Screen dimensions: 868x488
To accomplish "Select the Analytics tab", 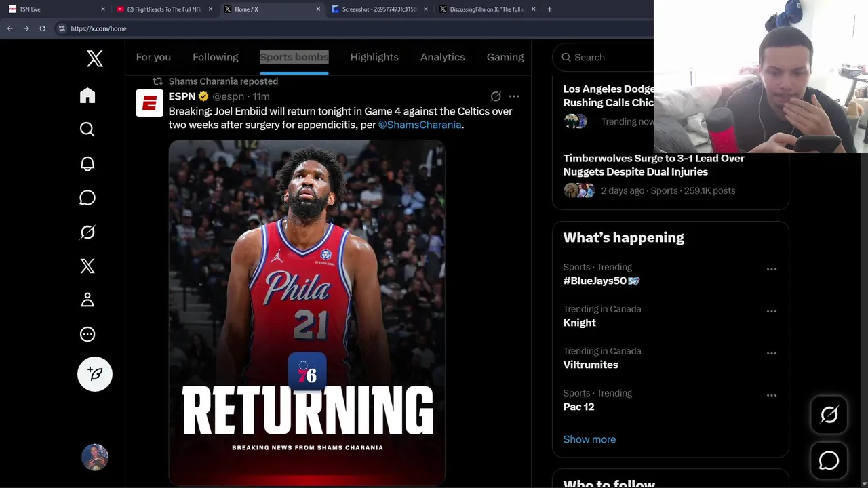I will pyautogui.click(x=443, y=57).
